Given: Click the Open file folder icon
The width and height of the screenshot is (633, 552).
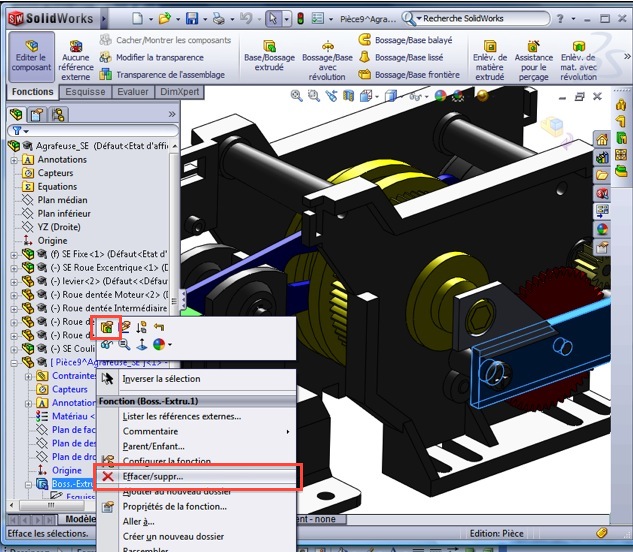Looking at the screenshot, I should (x=165, y=18).
